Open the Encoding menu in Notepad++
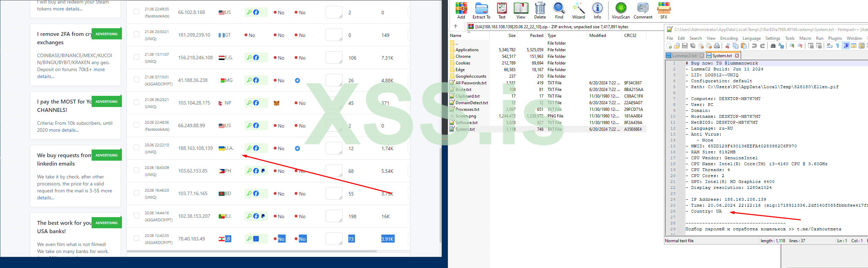The height and width of the screenshot is (268, 868). pos(729,38)
